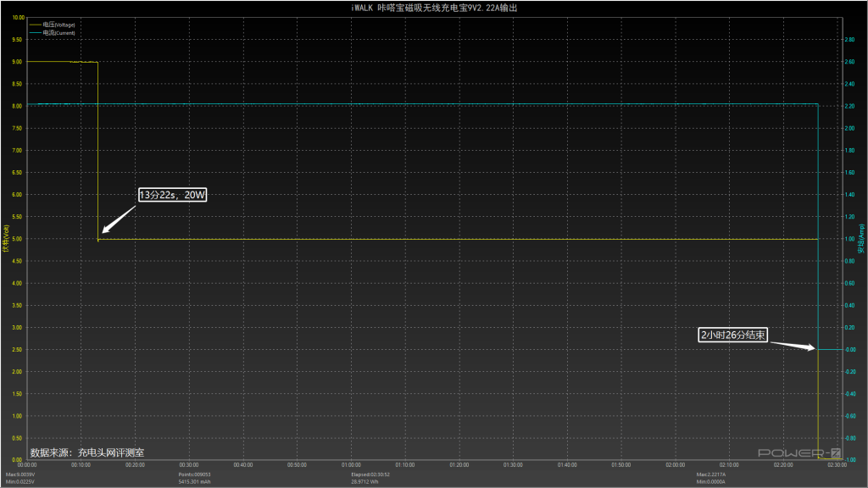This screenshot has width=868, height=488.
Task: Click the 5415.301 mAh capacity reading
Action: click(x=194, y=482)
